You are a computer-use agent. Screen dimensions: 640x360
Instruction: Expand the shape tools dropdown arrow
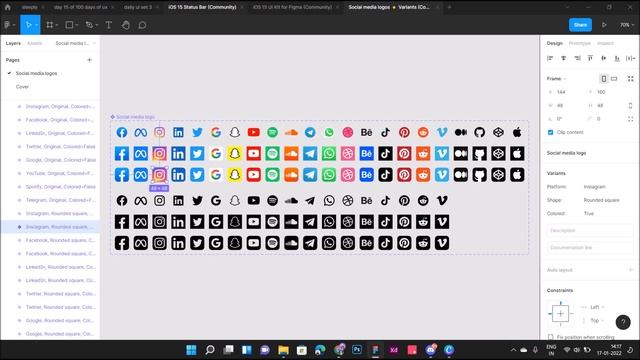pyautogui.click(x=76, y=25)
